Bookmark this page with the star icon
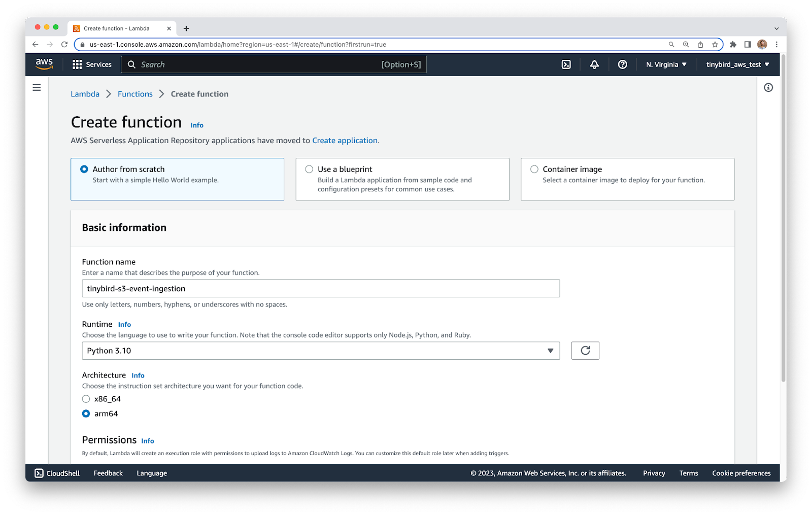 [x=715, y=45]
